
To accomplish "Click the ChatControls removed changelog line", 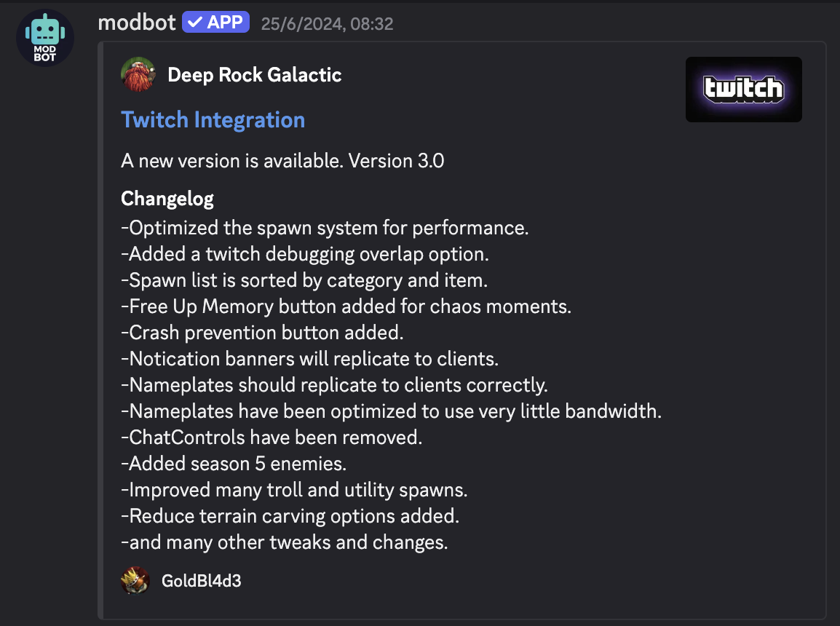I will tap(272, 437).
